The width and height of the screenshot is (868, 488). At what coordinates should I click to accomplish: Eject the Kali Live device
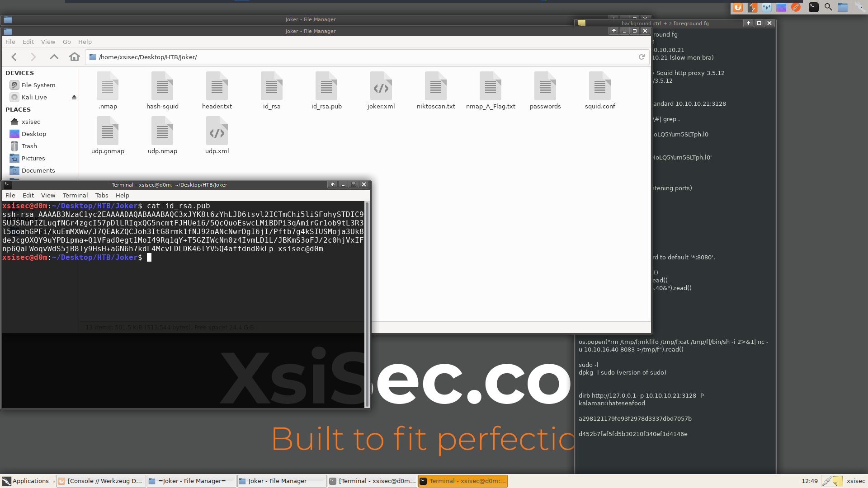74,97
